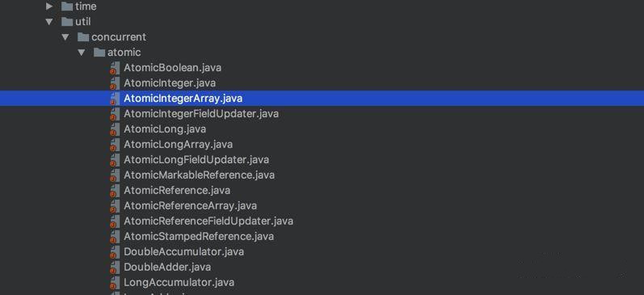Click the AtomicLong.java file icon
The height and width of the screenshot is (295, 644).
[114, 129]
